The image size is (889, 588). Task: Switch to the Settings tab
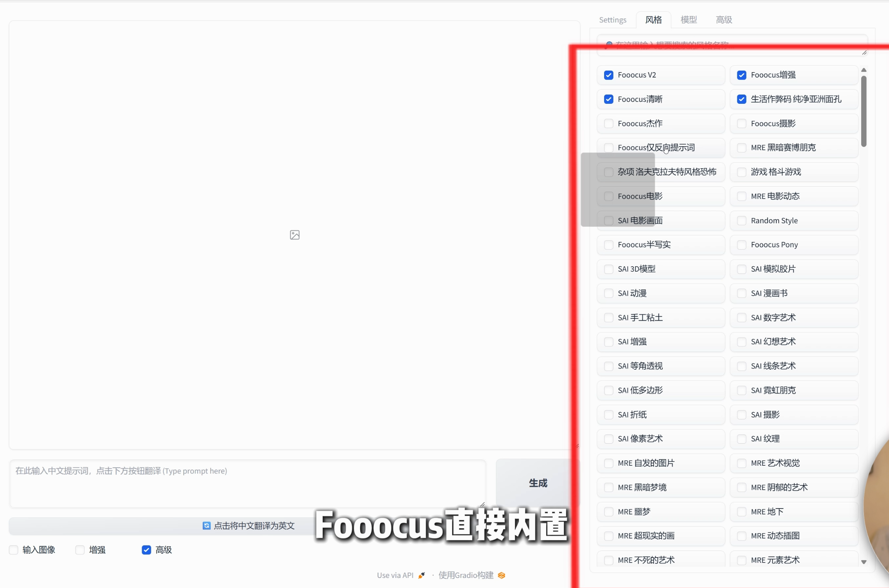click(x=613, y=20)
